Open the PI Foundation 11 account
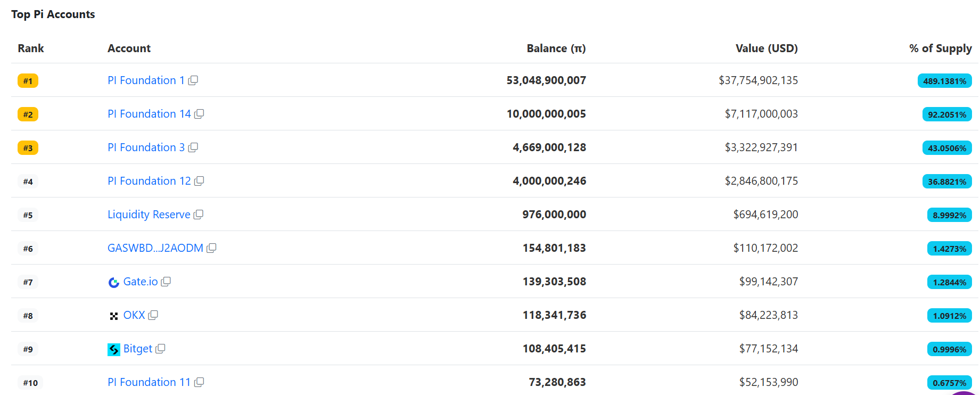This screenshot has width=980, height=395. tap(149, 382)
